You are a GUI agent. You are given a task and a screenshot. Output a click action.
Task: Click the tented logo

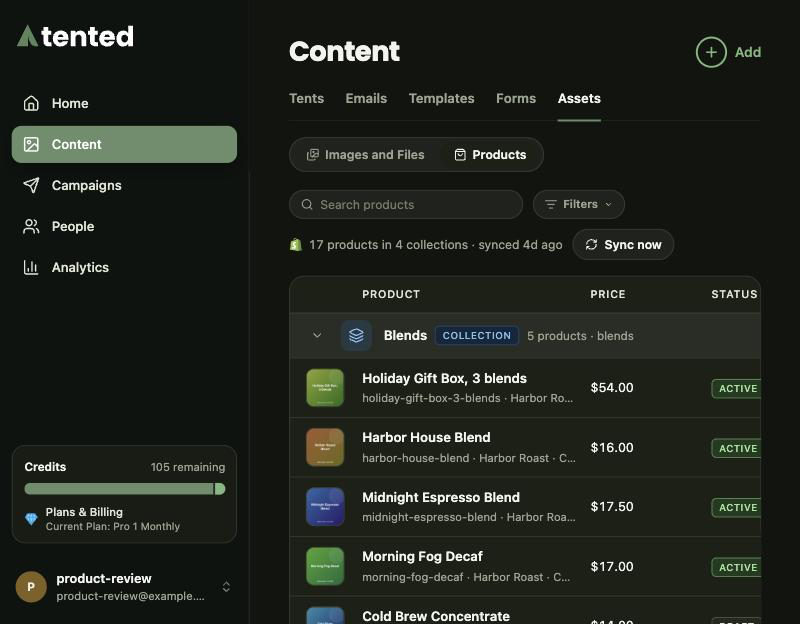(x=76, y=36)
